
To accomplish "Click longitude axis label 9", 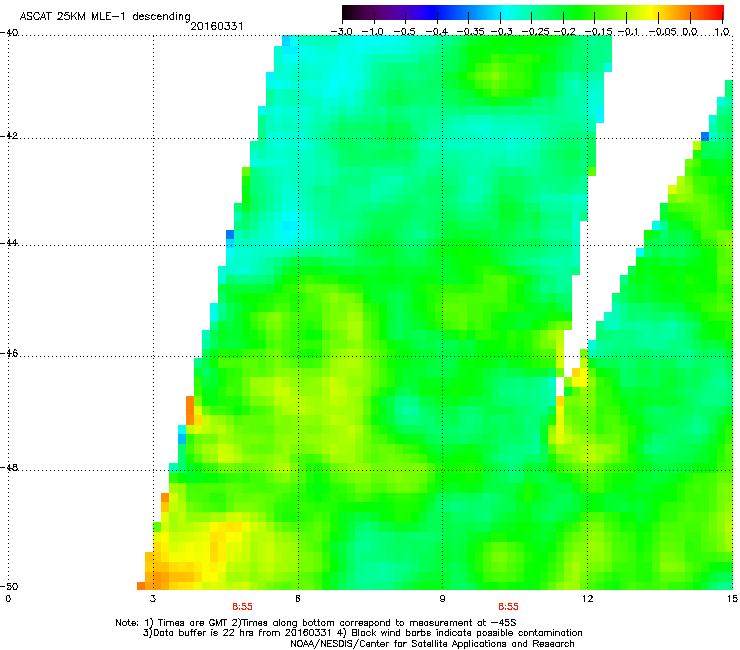I will (x=442, y=599).
